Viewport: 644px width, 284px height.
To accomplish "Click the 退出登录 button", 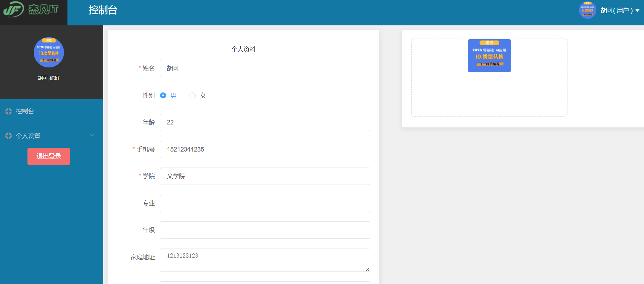I will (49, 156).
